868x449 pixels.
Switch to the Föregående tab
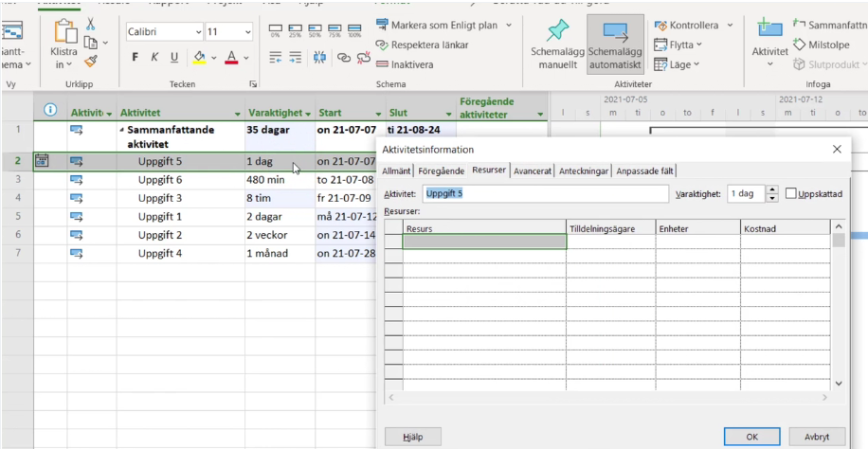pyautogui.click(x=441, y=171)
